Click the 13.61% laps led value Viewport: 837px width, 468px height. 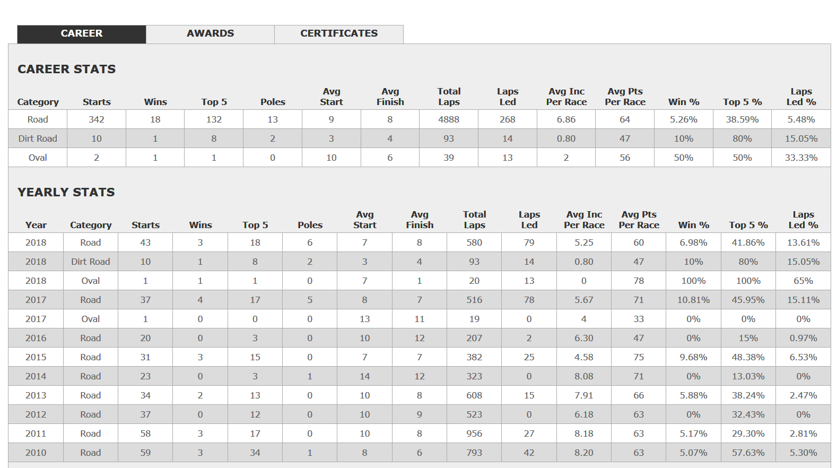(x=803, y=243)
